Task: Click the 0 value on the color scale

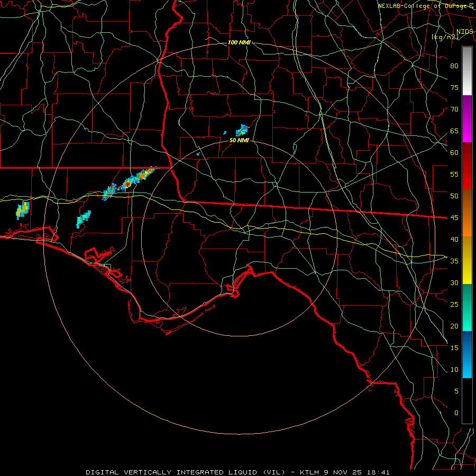Action: (456, 413)
